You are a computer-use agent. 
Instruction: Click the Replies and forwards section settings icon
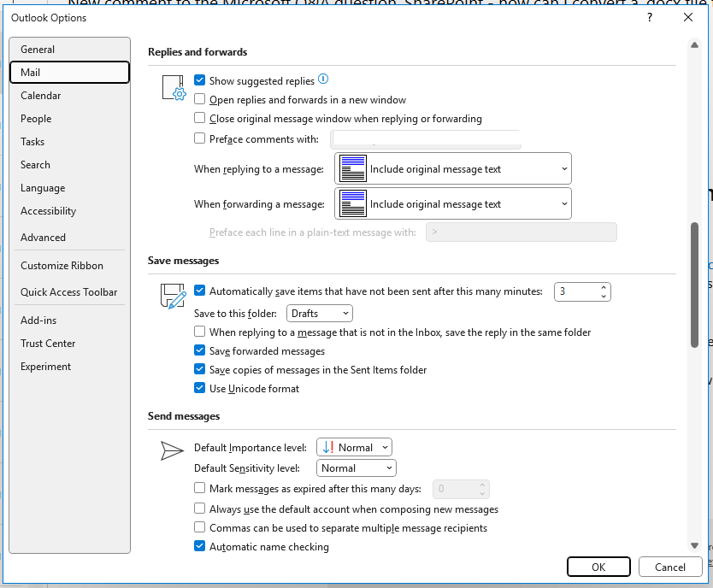coord(174,88)
